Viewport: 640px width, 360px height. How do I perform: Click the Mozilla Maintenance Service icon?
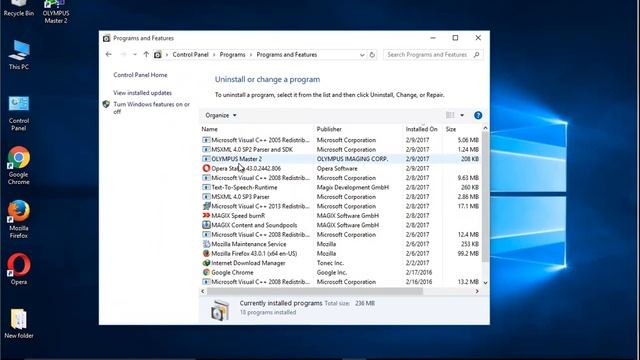pos(206,244)
